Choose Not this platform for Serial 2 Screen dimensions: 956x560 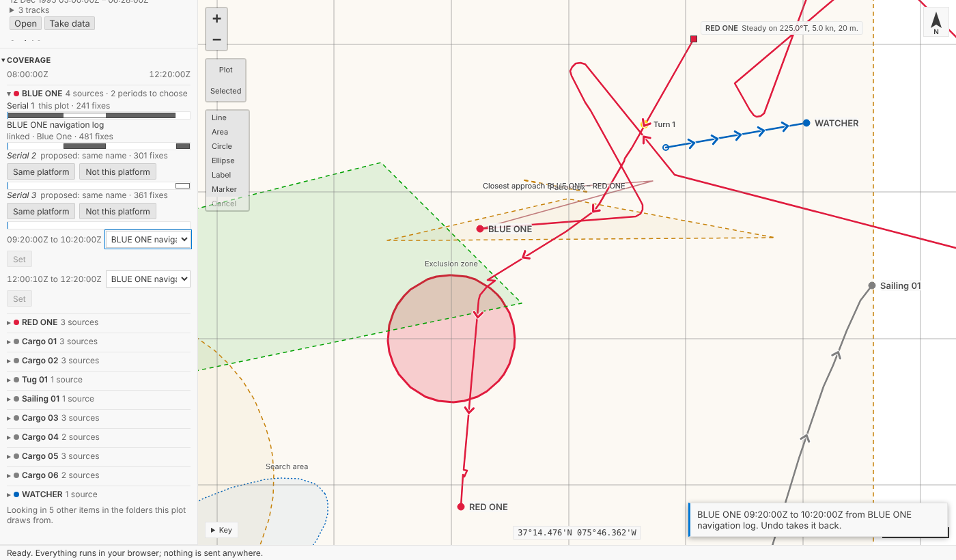pyautogui.click(x=117, y=171)
